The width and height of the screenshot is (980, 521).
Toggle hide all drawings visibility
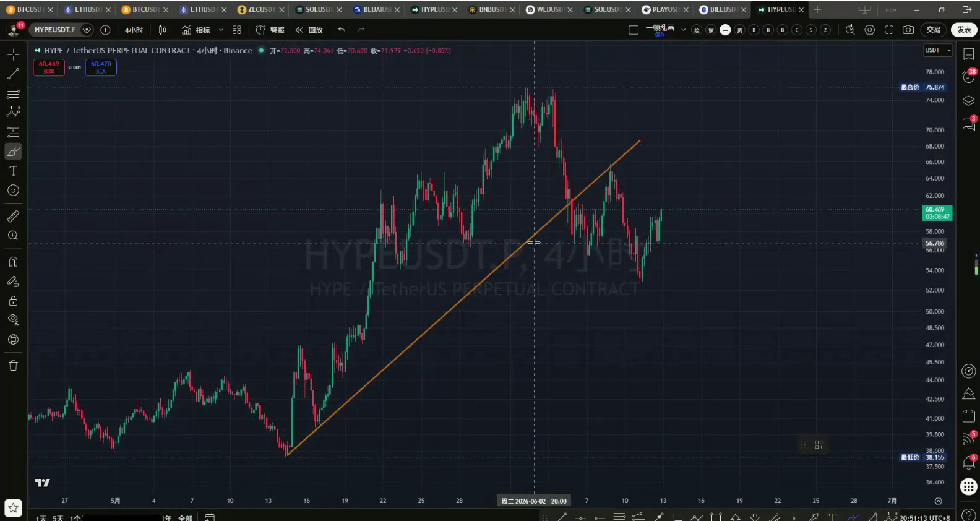click(x=13, y=320)
